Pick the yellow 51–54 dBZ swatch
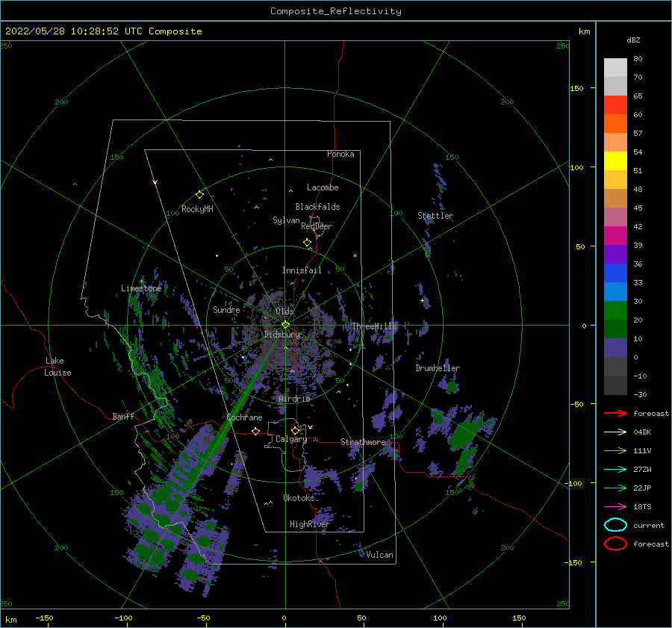The width and height of the screenshot is (672, 628). click(615, 161)
